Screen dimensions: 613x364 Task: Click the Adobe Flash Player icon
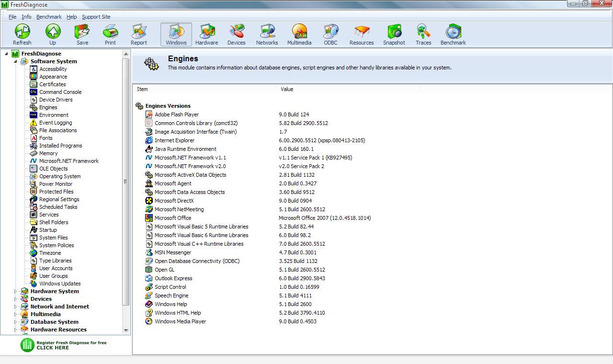(149, 114)
